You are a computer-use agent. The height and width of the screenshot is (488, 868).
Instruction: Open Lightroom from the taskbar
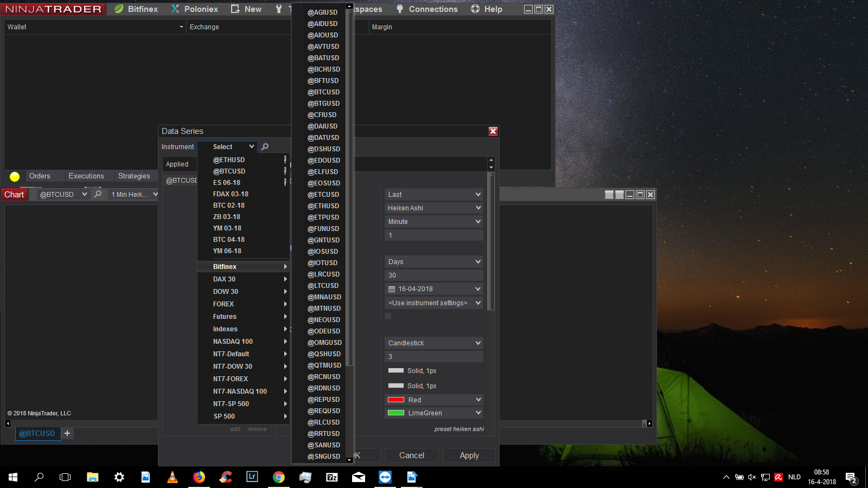click(x=252, y=477)
